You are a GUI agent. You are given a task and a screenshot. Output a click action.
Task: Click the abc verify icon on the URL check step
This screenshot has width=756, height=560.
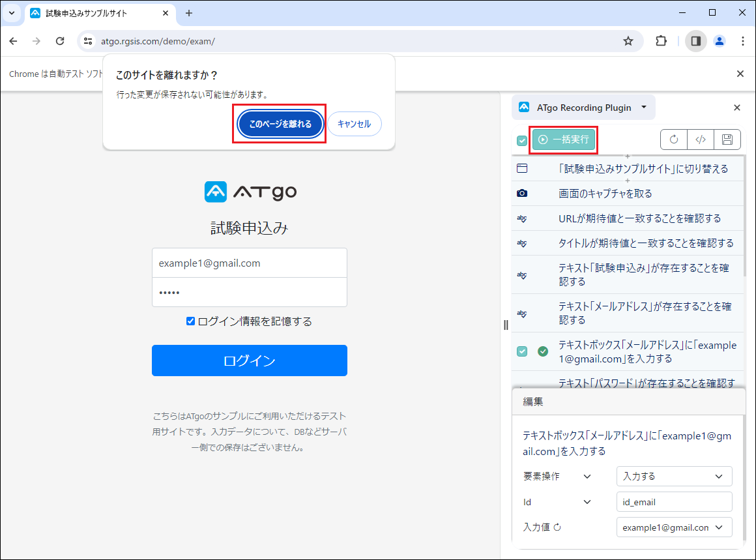[520, 218]
